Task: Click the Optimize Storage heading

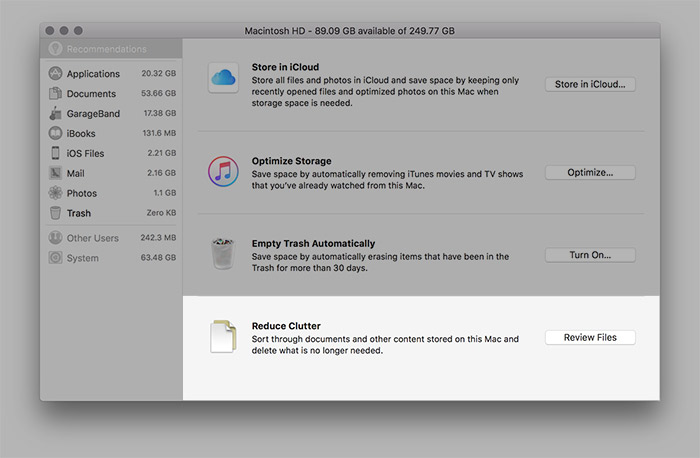Action: pyautogui.click(x=292, y=161)
